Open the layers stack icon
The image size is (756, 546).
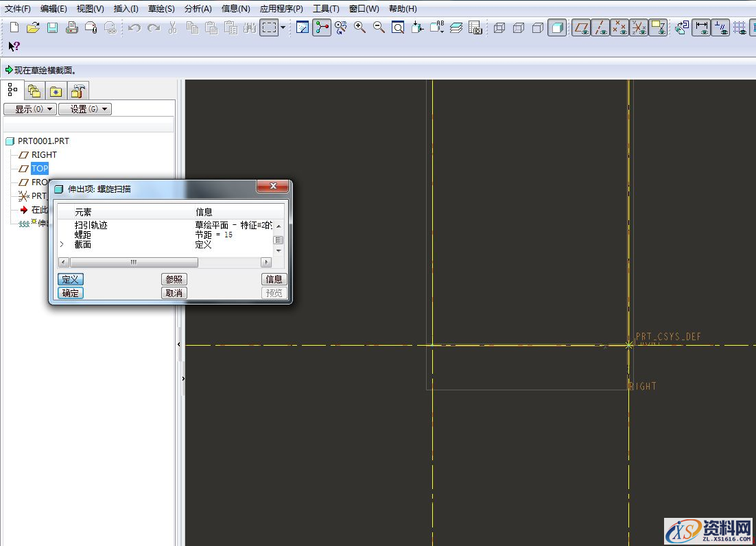coord(456,28)
